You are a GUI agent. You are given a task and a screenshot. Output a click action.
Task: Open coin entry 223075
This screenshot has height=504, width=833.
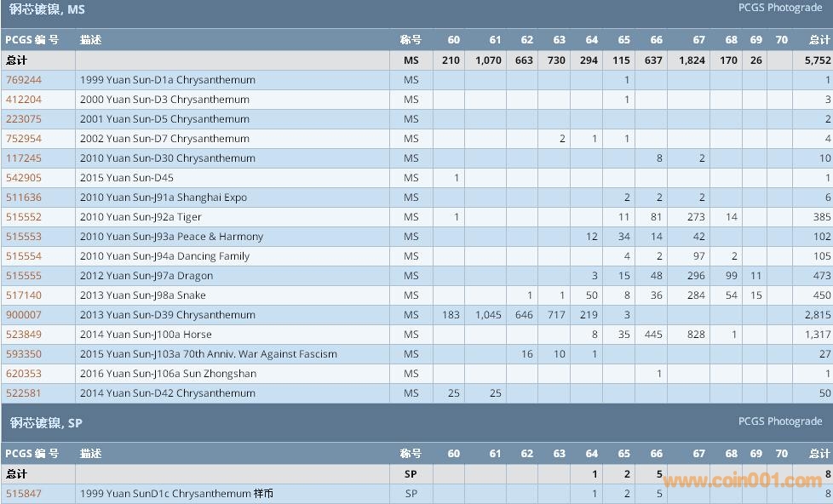click(23, 119)
